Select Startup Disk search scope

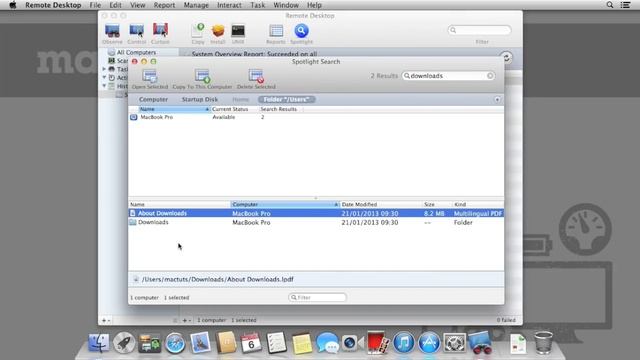[200, 100]
